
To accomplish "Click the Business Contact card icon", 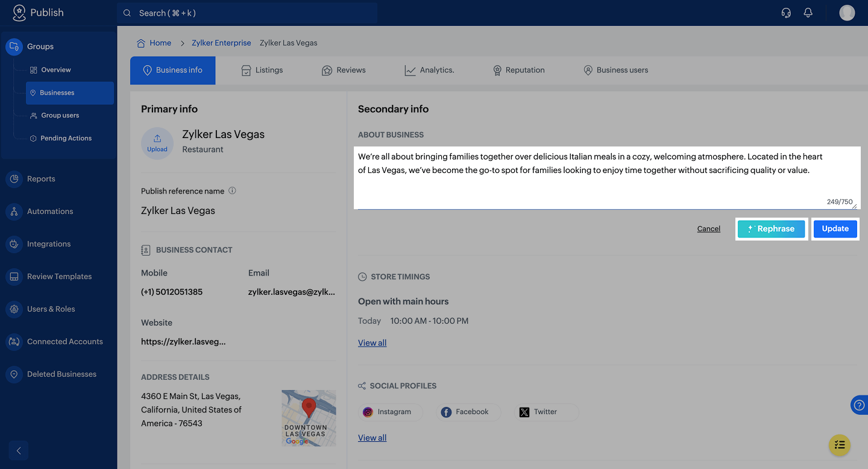I will (x=145, y=250).
